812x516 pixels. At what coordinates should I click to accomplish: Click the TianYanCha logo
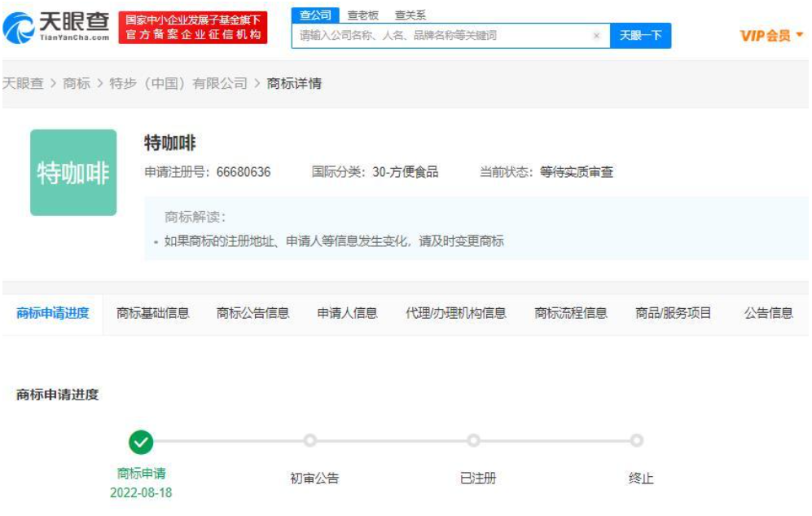pyautogui.click(x=56, y=28)
